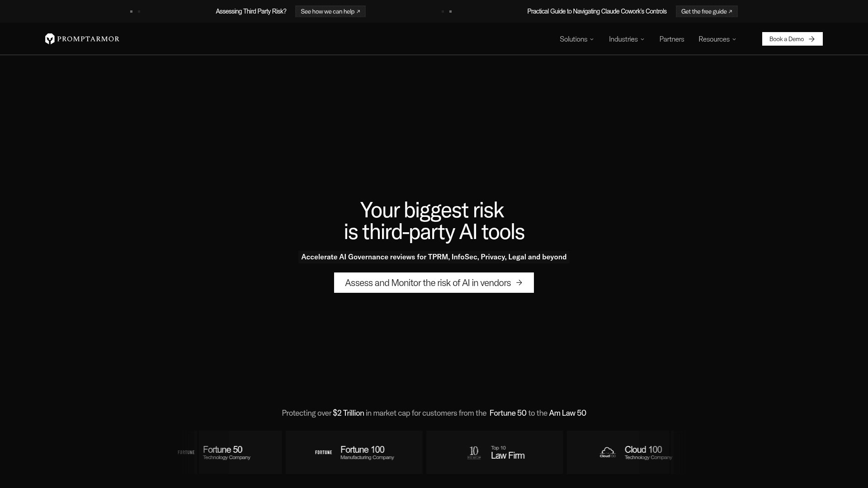The image size is (868, 488).
Task: Click the PromptArmor helmet logo icon
Action: click(x=50, y=39)
